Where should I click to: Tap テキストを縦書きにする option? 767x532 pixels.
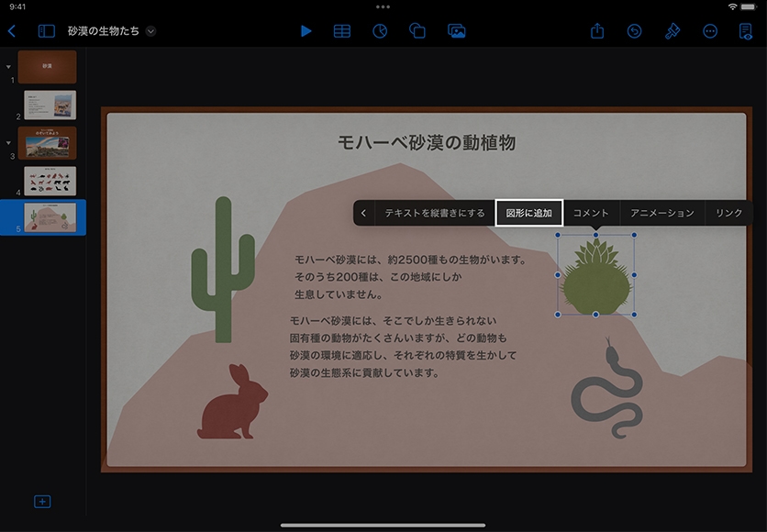[x=434, y=213]
